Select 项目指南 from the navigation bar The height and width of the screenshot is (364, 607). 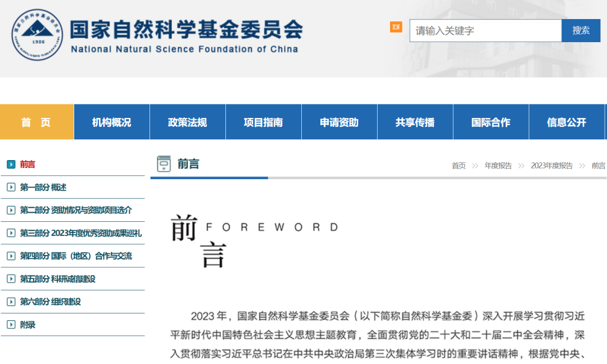pos(264,122)
